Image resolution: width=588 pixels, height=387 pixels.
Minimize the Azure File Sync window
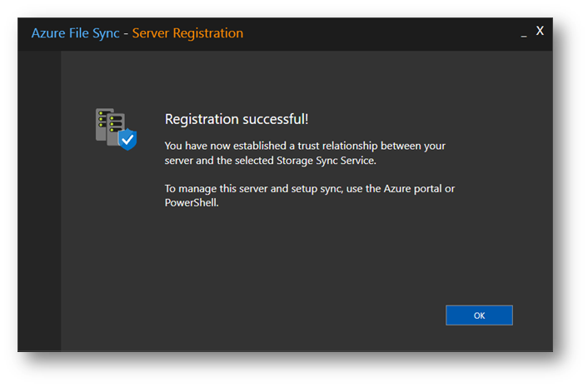tap(524, 34)
